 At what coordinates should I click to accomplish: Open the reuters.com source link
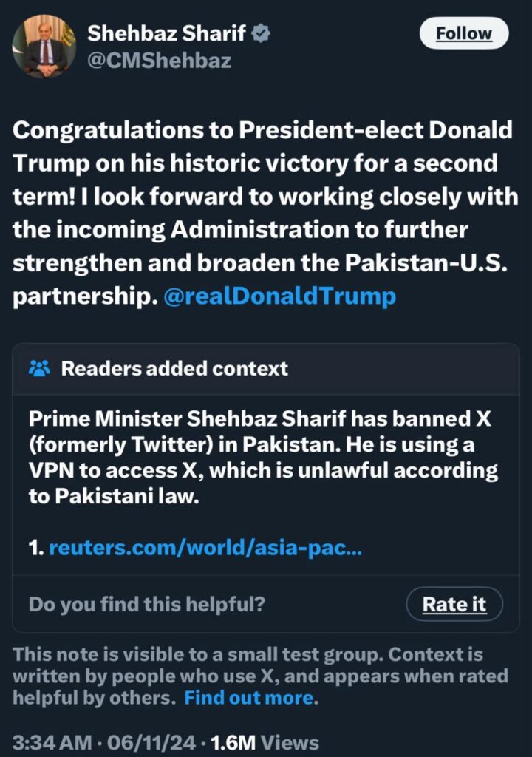point(205,549)
